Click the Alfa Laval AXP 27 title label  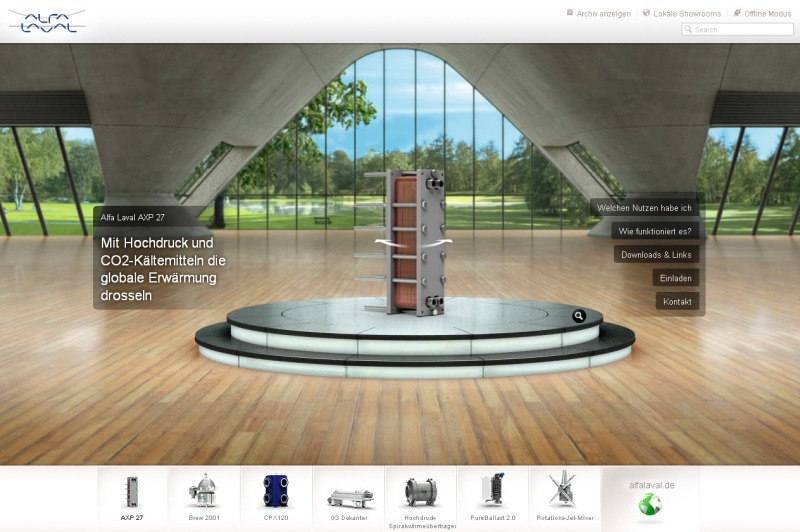tap(133, 217)
